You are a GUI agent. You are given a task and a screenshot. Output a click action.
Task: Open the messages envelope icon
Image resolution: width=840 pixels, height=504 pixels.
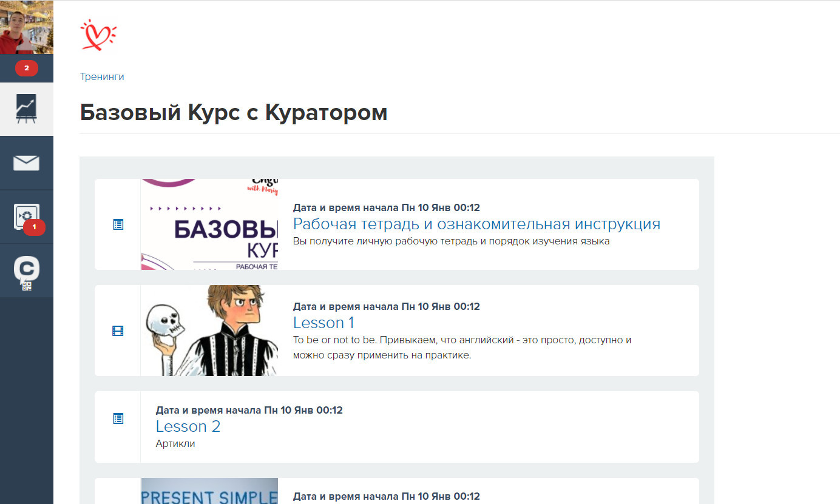pyautogui.click(x=27, y=163)
